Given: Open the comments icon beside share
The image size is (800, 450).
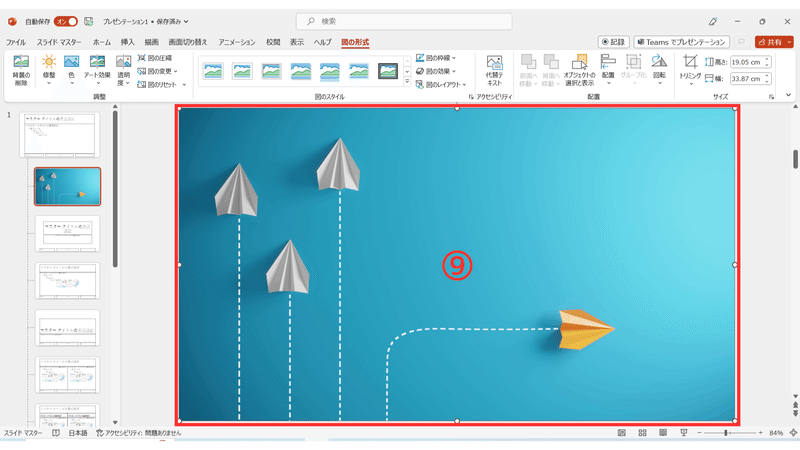Looking at the screenshot, I should [x=741, y=42].
